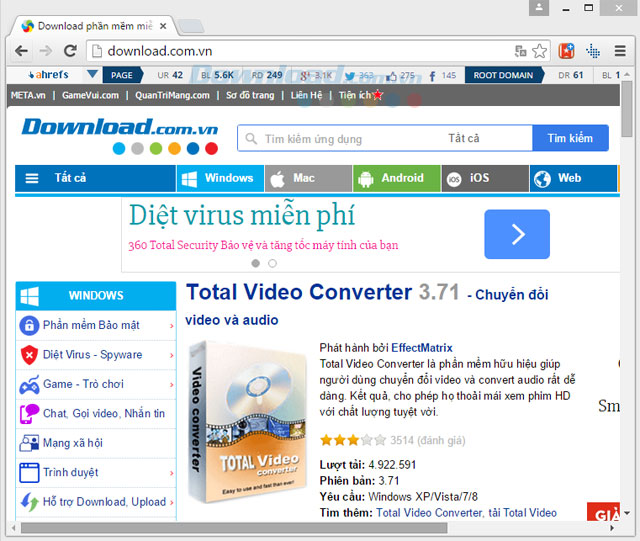Click the ahrefs PAGE label

click(x=122, y=76)
